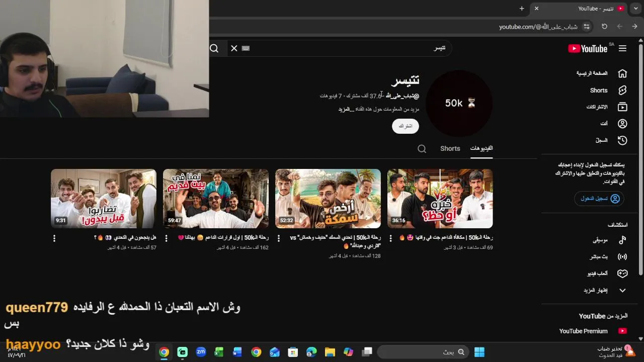Switch to the channel Shorts tab
The width and height of the screenshot is (644, 362).
(x=450, y=149)
